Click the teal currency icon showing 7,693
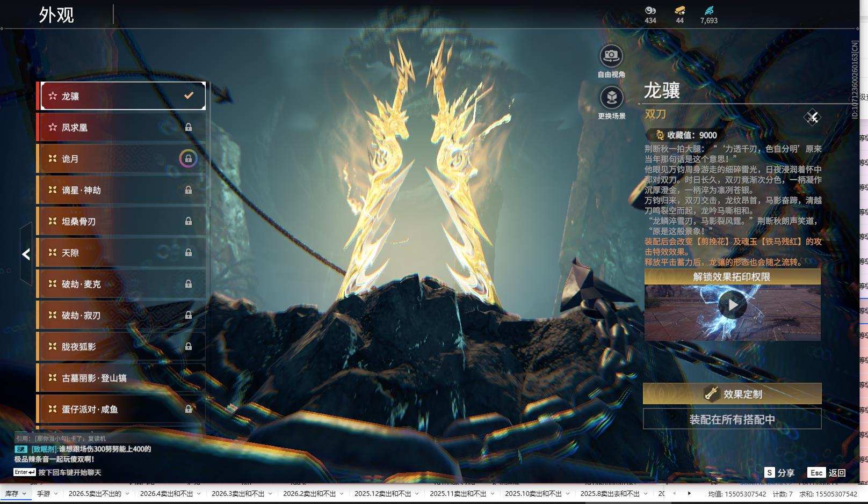This screenshot has height=504, width=868. (x=709, y=10)
